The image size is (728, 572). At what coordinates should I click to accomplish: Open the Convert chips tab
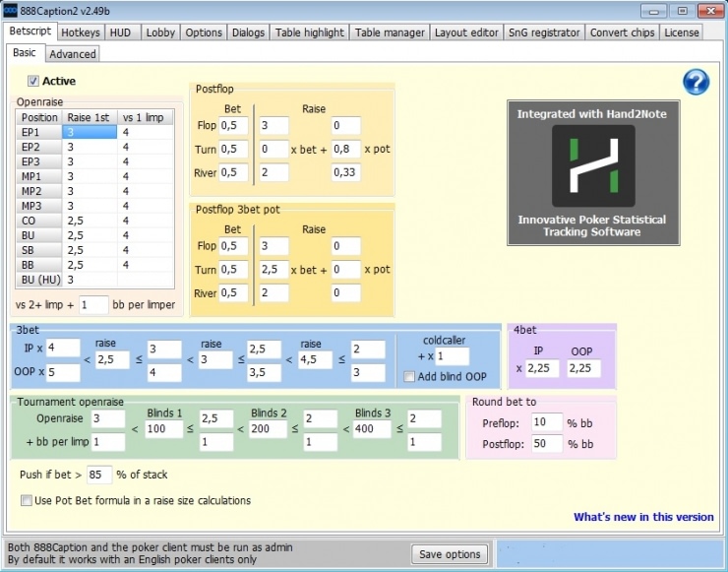(622, 32)
